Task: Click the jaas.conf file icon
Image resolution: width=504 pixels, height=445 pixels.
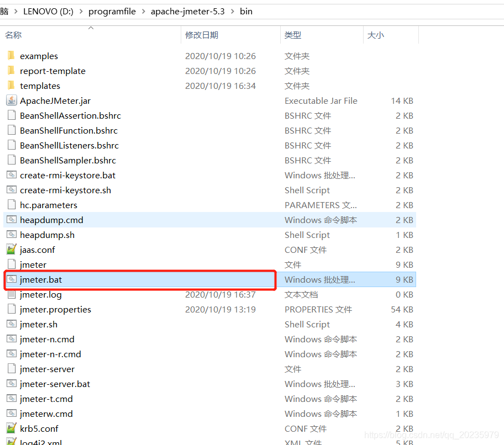Action: [x=12, y=249]
